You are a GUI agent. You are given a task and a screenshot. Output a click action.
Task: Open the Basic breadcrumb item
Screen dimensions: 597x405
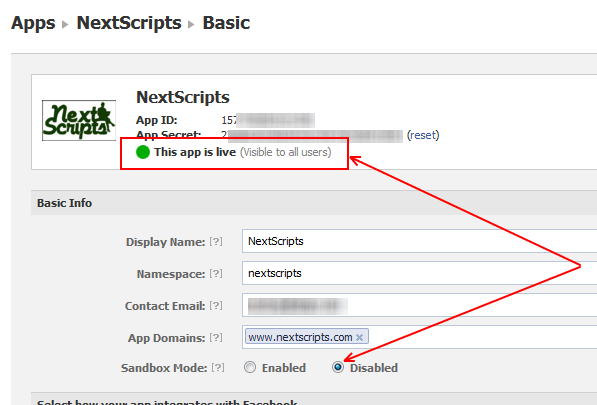point(226,22)
